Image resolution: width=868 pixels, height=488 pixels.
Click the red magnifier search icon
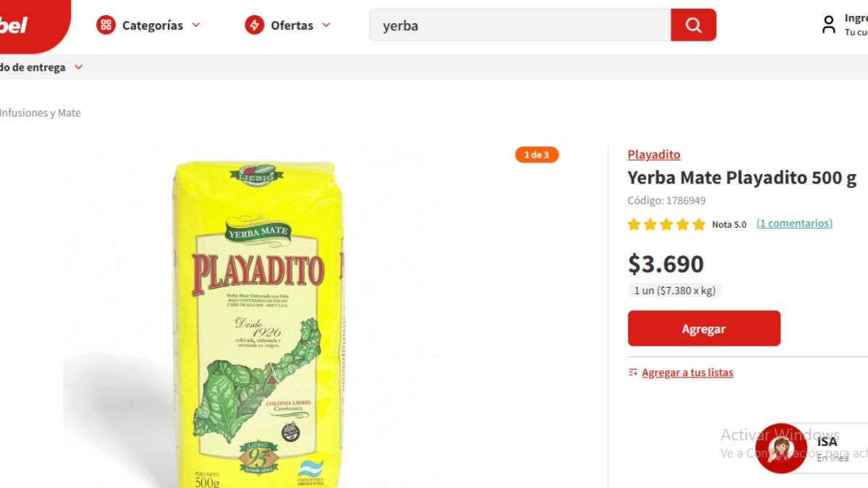coord(693,24)
